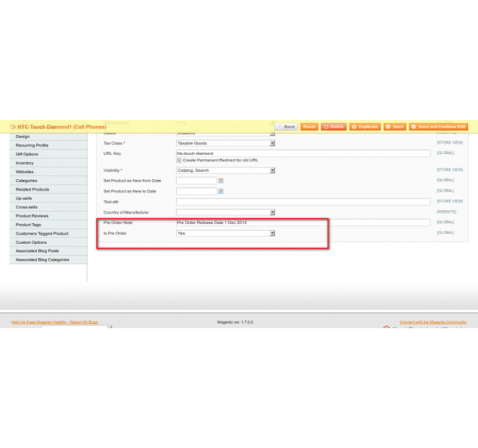The image size is (478, 448).
Task: Click the Reset button
Action: tap(309, 126)
